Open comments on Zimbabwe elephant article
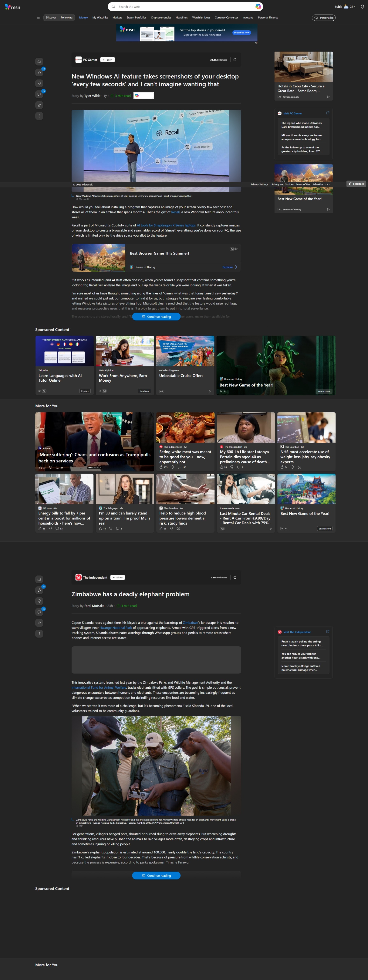The image size is (368, 980). pyautogui.click(x=39, y=612)
